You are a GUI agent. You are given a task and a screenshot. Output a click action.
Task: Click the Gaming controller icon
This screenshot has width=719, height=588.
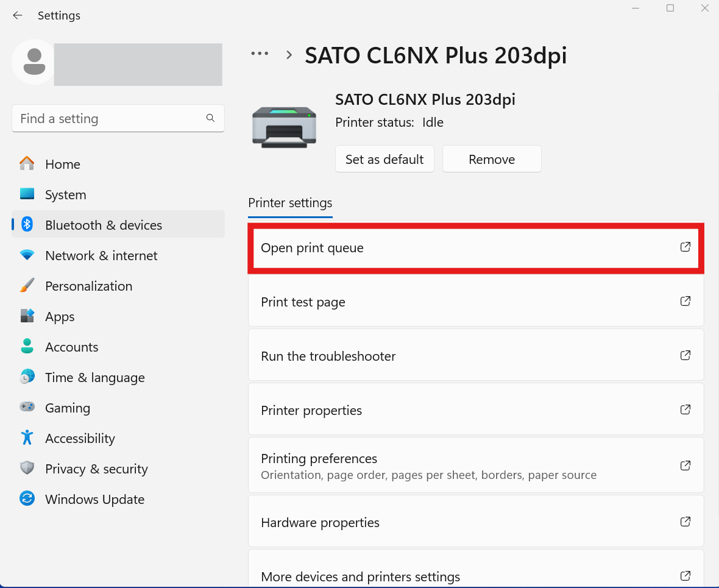click(x=27, y=407)
